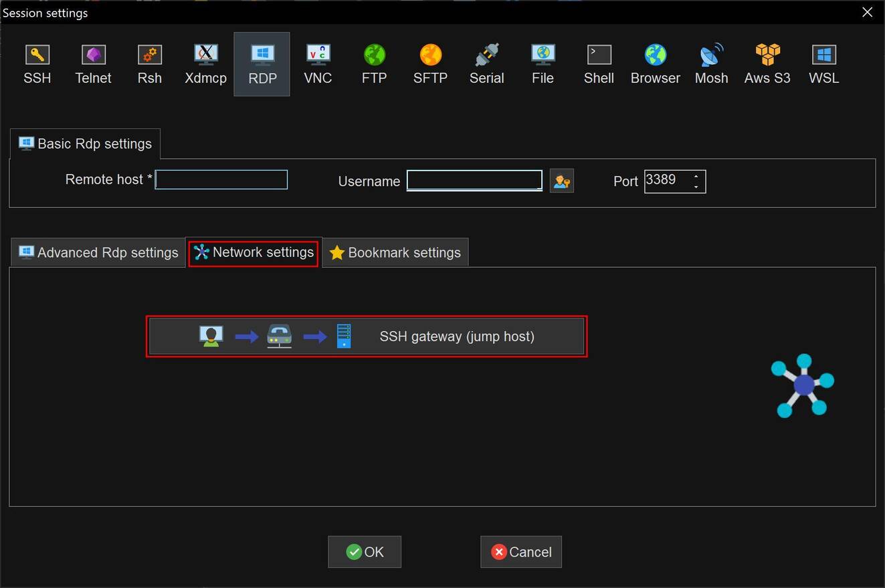
Task: Decrease the Port number with down arrow
Action: pos(696,187)
